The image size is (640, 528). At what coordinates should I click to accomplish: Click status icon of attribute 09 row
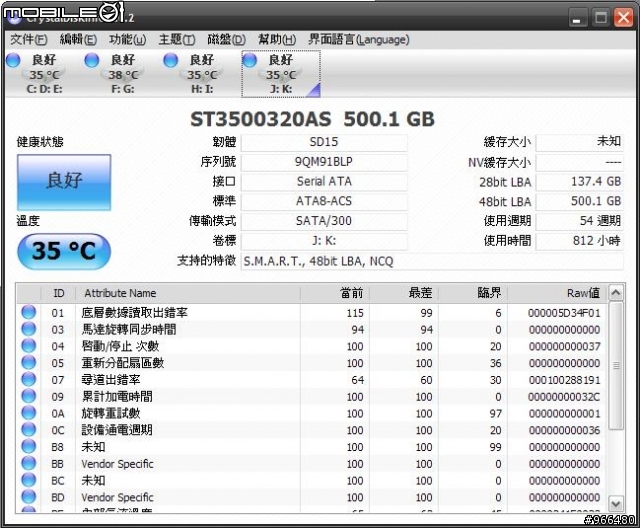(x=29, y=396)
